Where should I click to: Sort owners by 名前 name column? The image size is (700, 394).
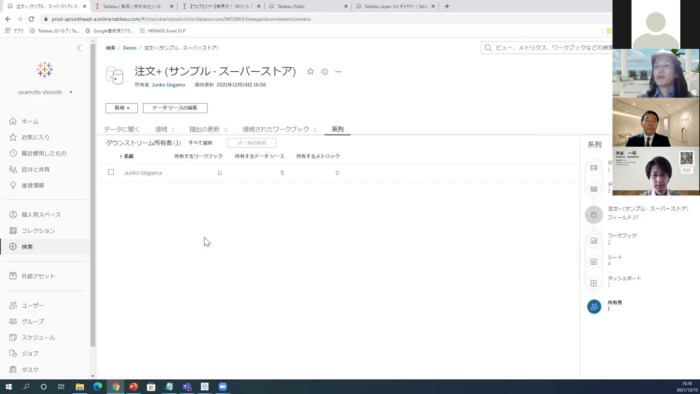pos(128,156)
